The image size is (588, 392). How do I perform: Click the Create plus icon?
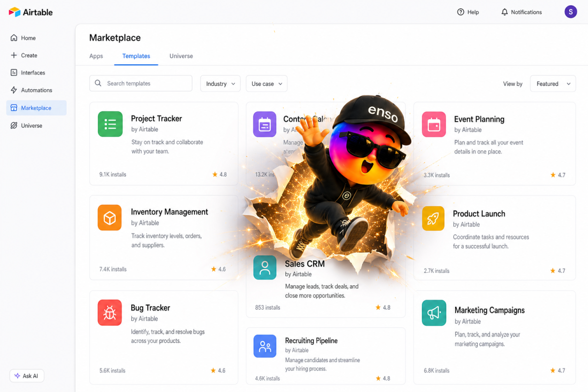click(14, 55)
